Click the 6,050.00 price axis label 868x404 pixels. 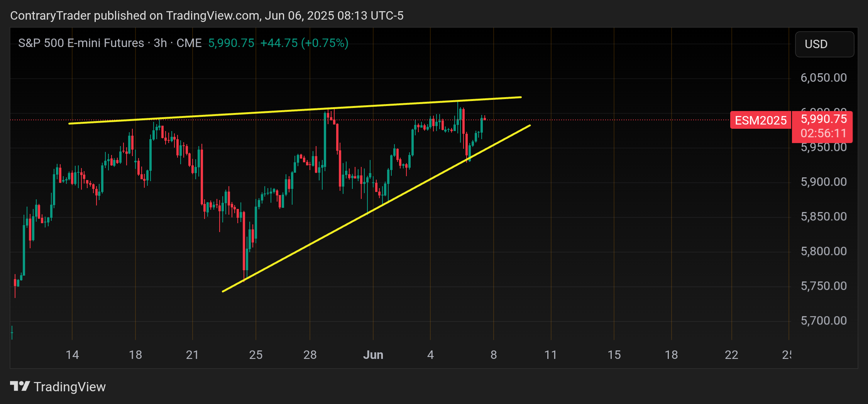[x=824, y=78]
